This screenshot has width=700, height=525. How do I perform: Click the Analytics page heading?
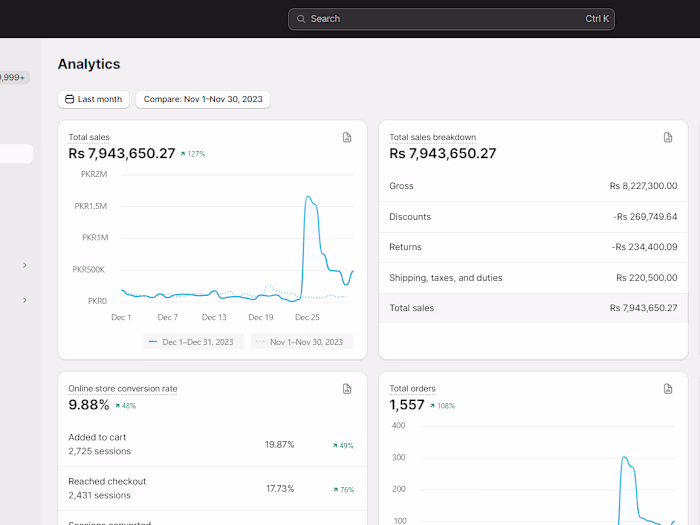pyautogui.click(x=89, y=64)
